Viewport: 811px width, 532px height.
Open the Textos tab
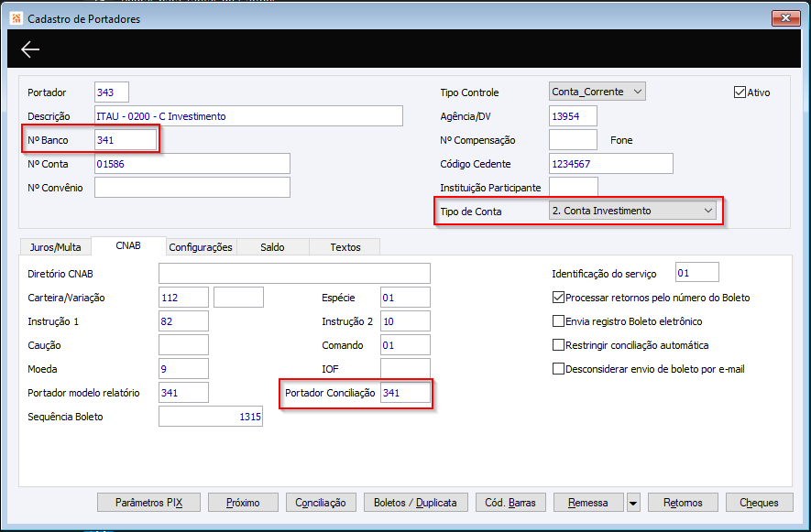click(x=345, y=247)
